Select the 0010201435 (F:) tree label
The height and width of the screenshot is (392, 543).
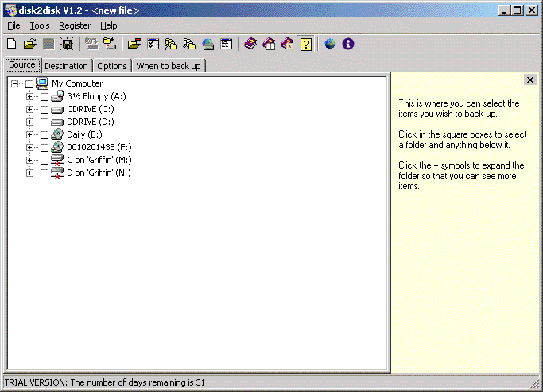(x=99, y=148)
